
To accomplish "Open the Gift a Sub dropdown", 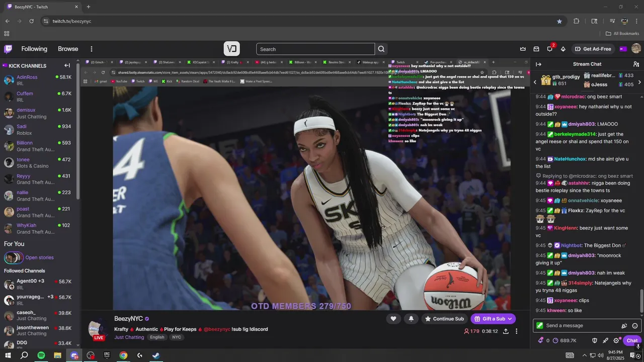I will tap(493, 319).
